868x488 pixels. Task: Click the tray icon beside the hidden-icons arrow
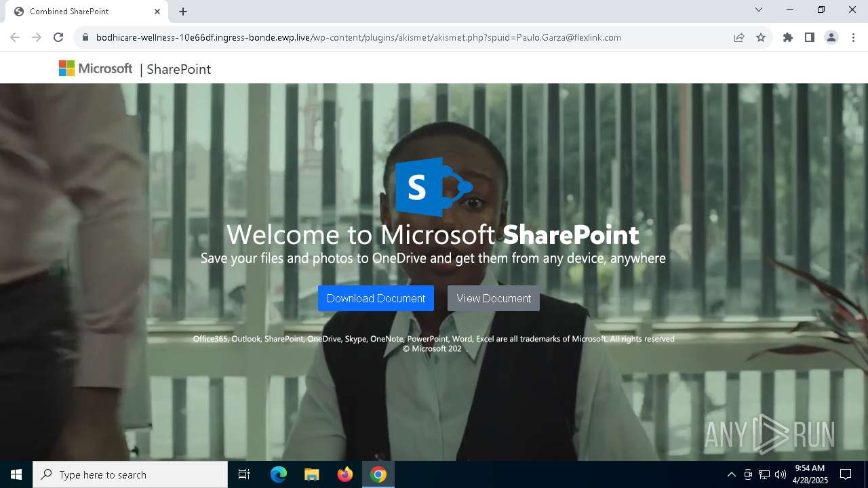pyautogui.click(x=748, y=474)
